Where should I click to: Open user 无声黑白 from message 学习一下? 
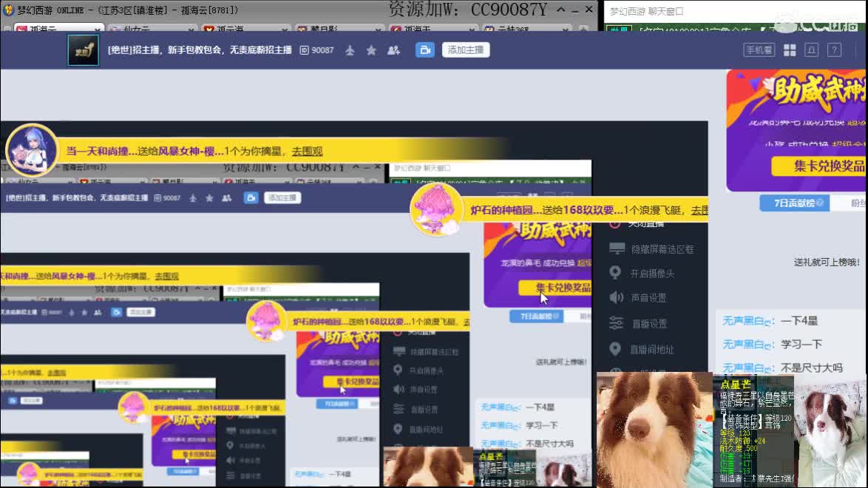click(x=748, y=345)
